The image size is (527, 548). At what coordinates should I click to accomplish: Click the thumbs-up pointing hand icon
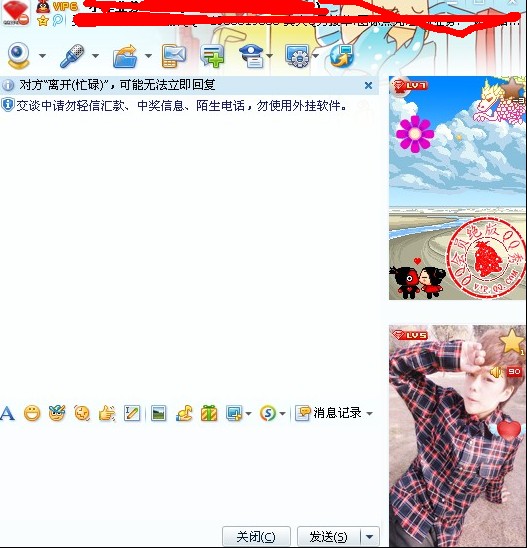coord(107,413)
